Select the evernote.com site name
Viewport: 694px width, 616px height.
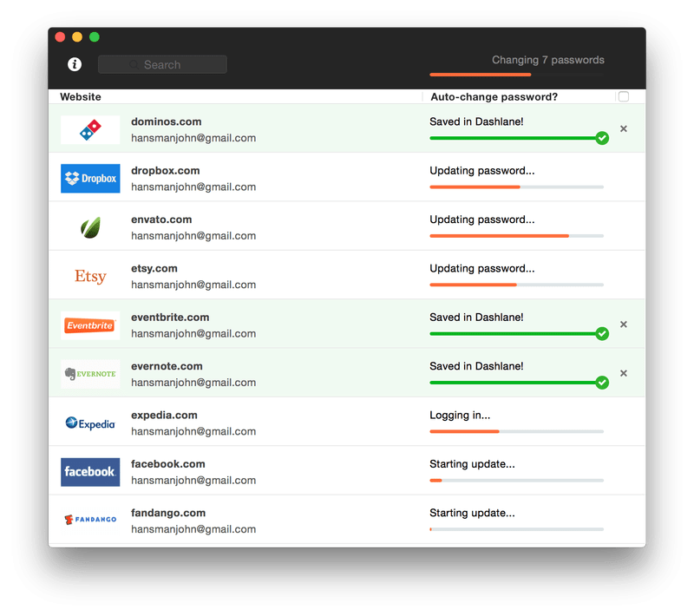pos(167,366)
